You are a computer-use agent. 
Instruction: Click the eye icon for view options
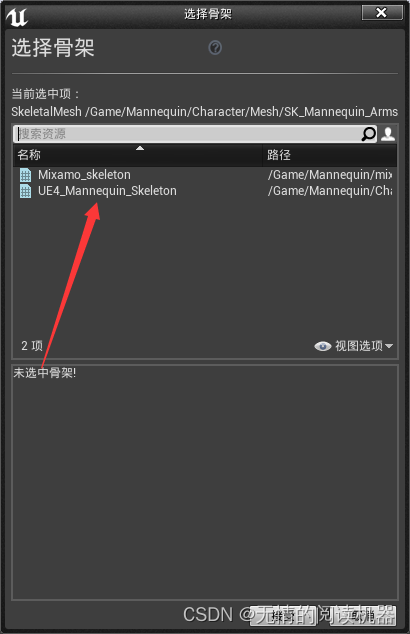coord(323,346)
